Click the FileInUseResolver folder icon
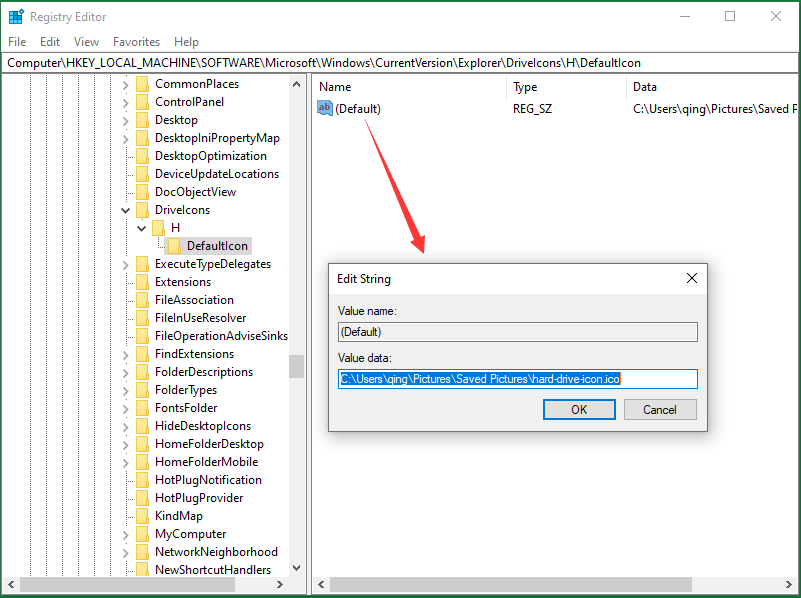This screenshot has height=598, width=801. click(x=143, y=318)
